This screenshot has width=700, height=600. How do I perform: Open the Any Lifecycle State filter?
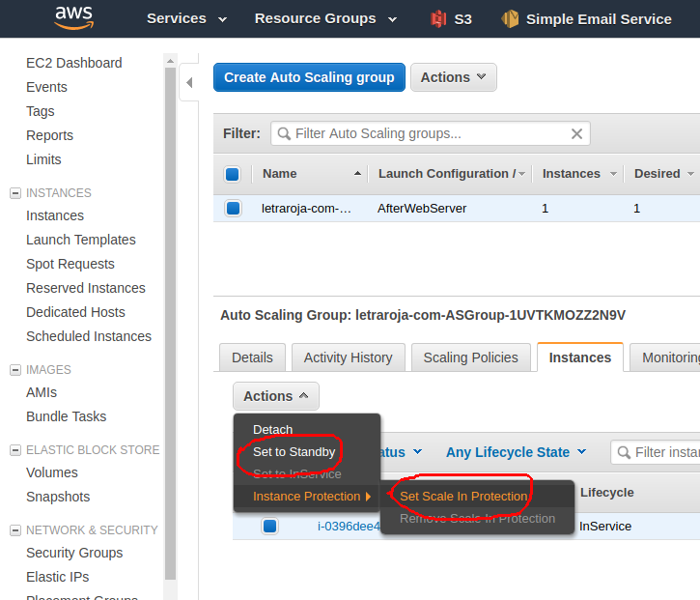pos(516,452)
